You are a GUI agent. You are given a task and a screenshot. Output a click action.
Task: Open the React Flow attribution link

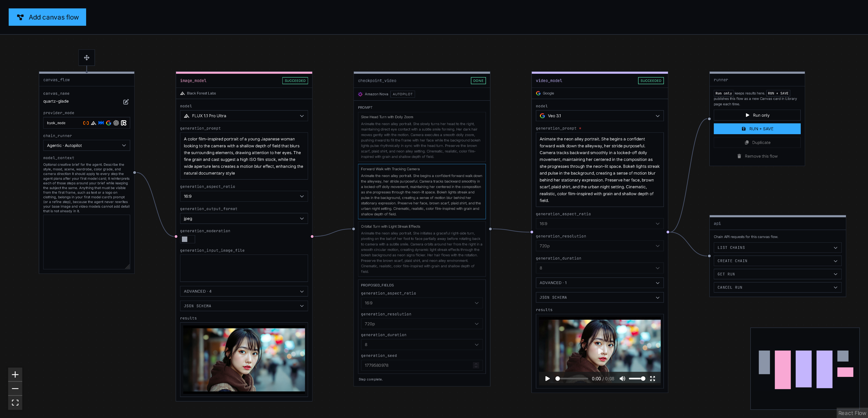coord(852,413)
